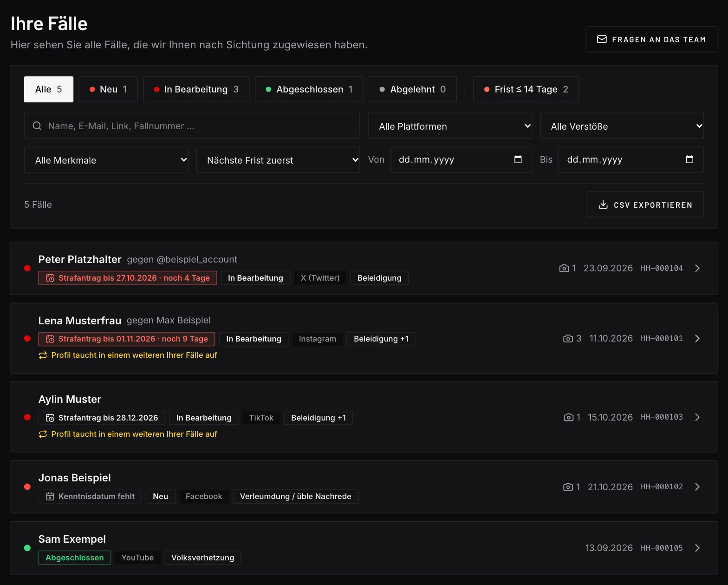The image size is (728, 585).
Task: Open the calendar picker in the Von date field
Action: tap(518, 159)
